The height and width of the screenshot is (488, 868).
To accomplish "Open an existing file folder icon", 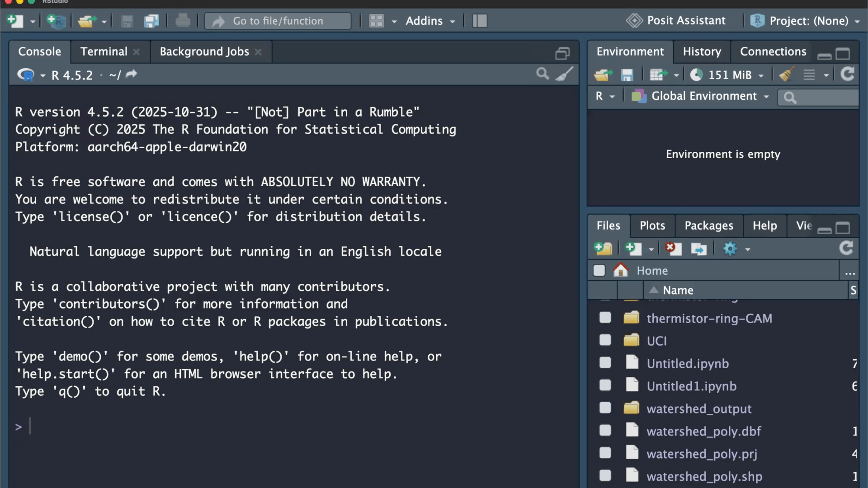I will (x=87, y=21).
